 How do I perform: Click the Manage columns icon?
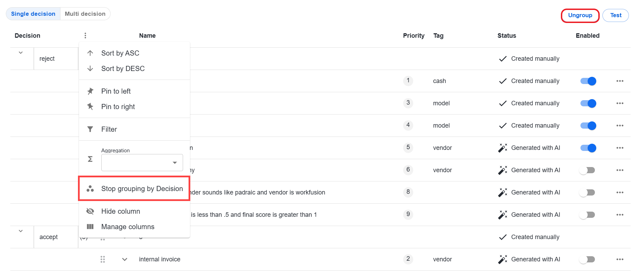[90, 227]
